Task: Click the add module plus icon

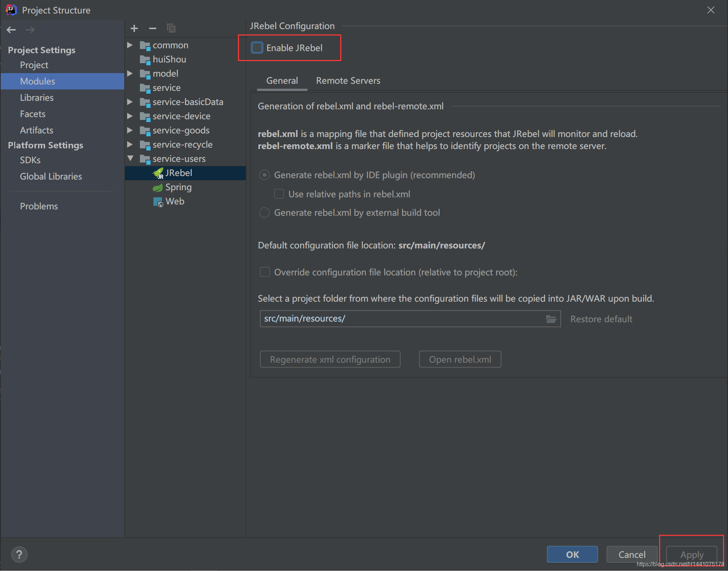Action: pyautogui.click(x=134, y=28)
